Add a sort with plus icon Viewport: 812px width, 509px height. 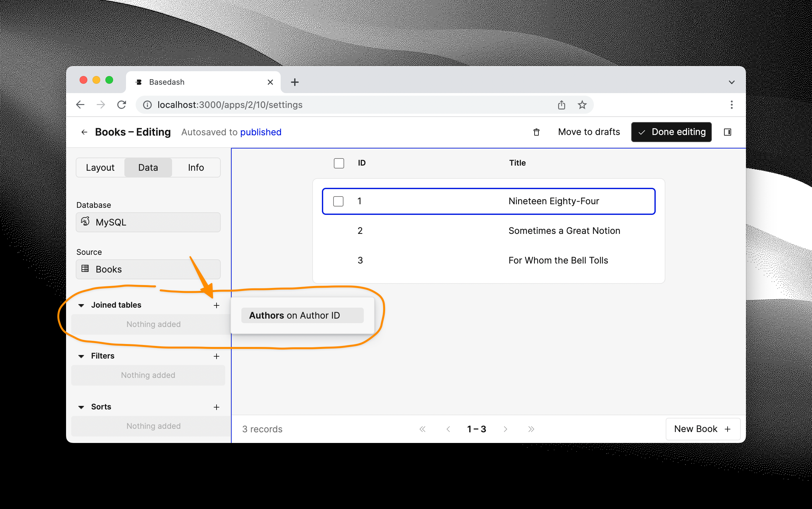click(217, 407)
